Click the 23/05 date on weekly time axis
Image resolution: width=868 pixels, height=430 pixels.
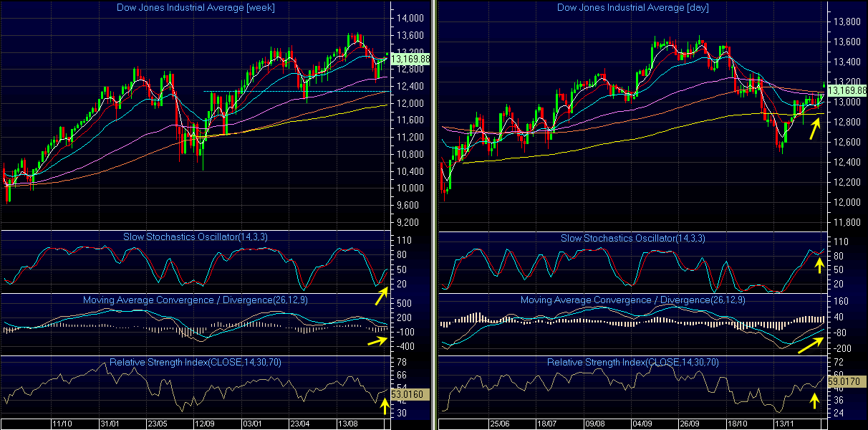156,424
